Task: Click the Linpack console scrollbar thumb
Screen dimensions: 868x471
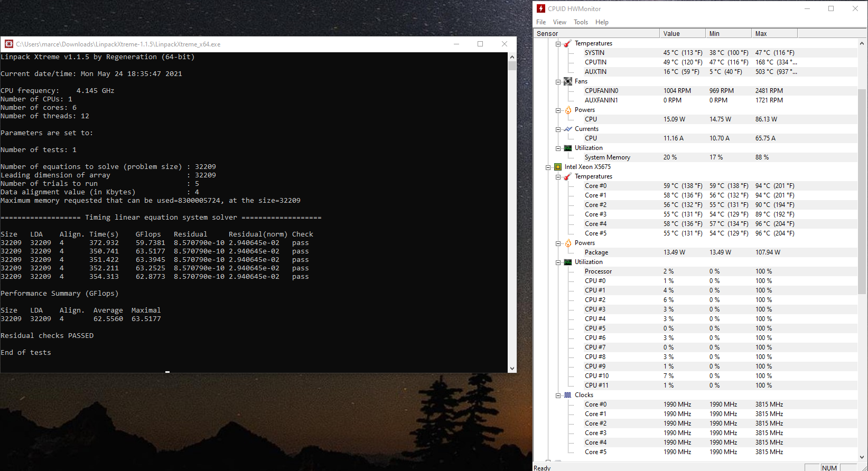Action: (512, 65)
